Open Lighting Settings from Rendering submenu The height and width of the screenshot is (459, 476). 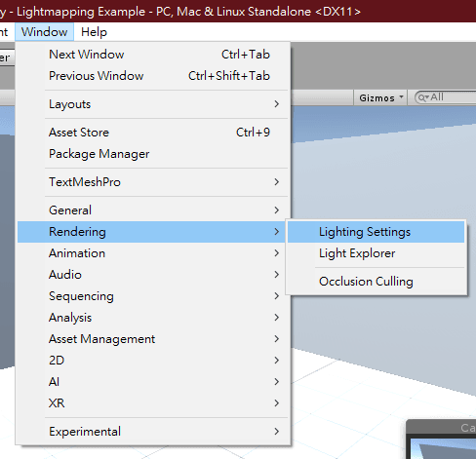click(x=376, y=232)
